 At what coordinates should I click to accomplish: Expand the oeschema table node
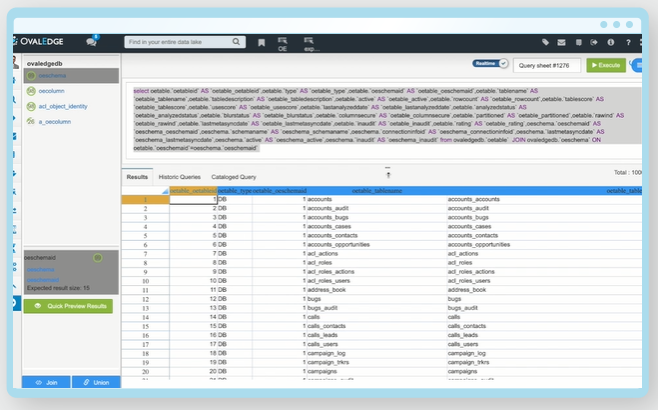52,75
